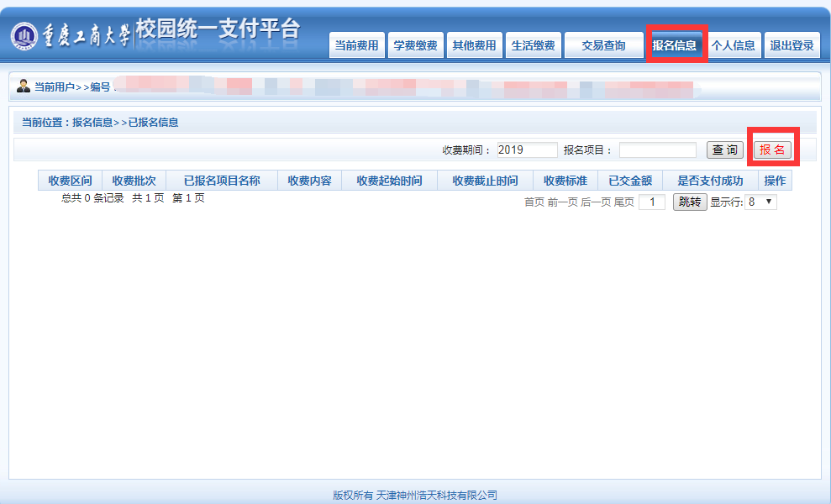831x504 pixels.
Task: Click the red 报名 button
Action: click(772, 150)
